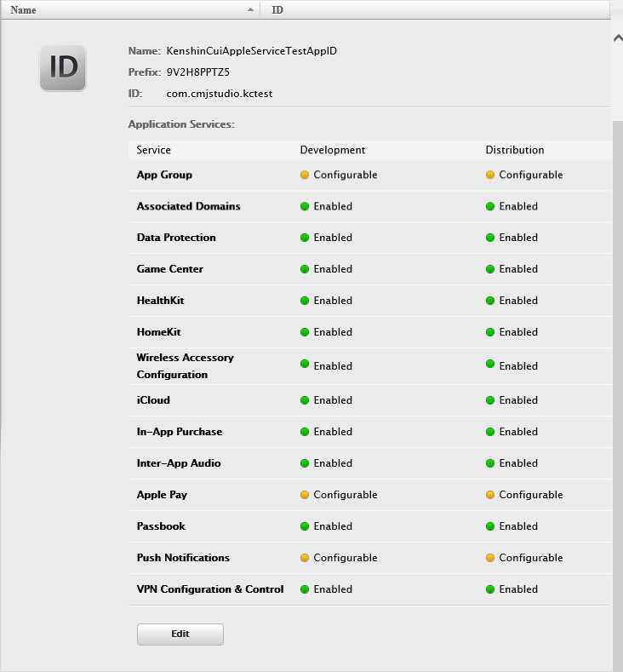Screen dimensions: 623x672
Task: Click the Push Notifications Development status dot
Action: pyautogui.click(x=305, y=558)
